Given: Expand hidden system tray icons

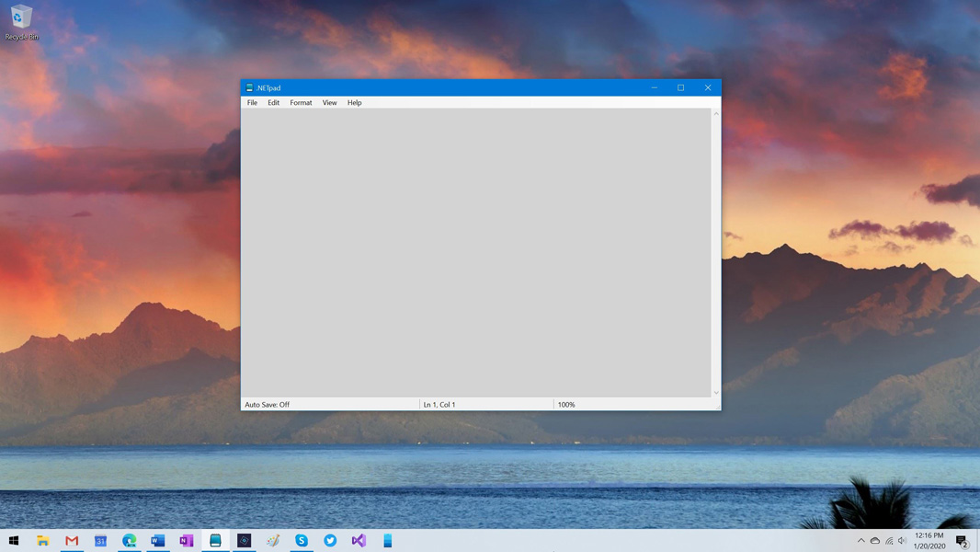Looking at the screenshot, I should click(861, 541).
